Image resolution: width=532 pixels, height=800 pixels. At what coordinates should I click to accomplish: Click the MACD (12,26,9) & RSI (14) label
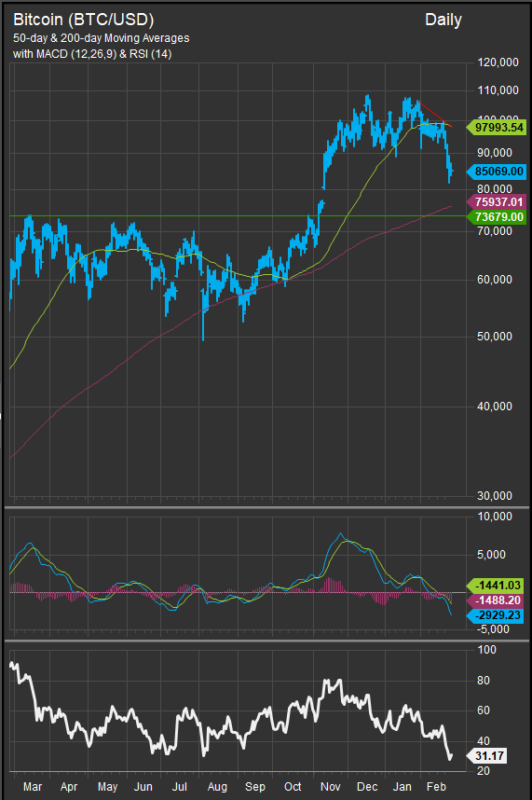click(x=104, y=53)
